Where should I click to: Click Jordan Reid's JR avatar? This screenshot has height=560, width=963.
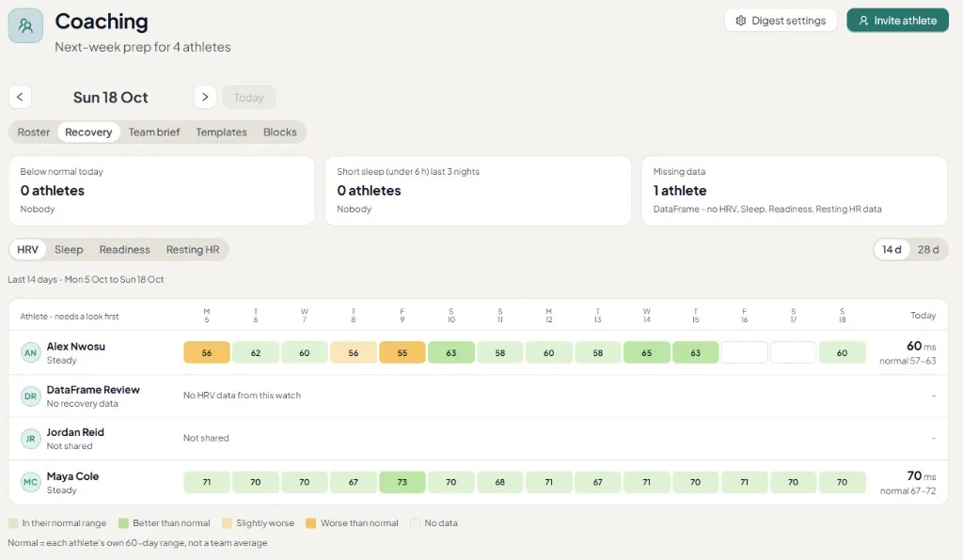pos(31,439)
